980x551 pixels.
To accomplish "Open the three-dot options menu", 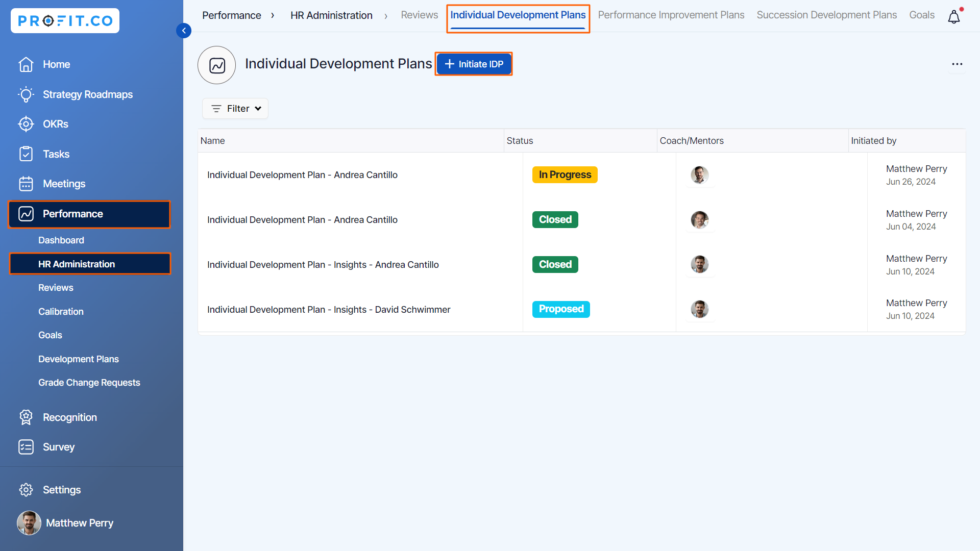I will pos(958,64).
